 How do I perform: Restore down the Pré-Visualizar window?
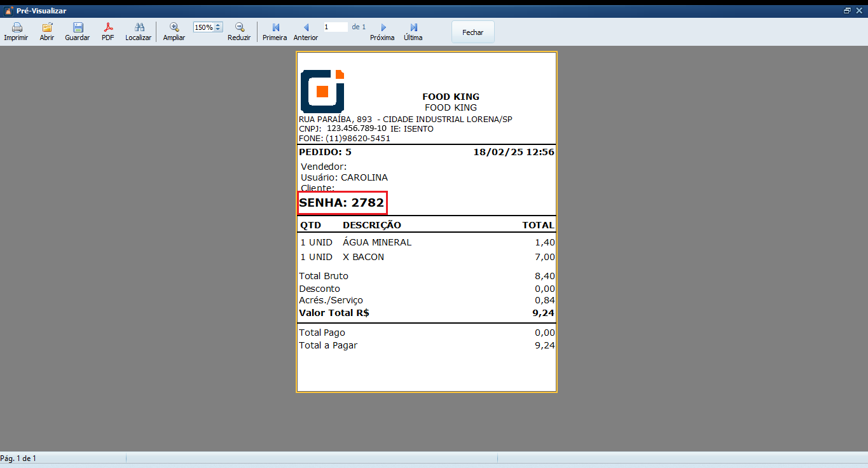coord(847,11)
